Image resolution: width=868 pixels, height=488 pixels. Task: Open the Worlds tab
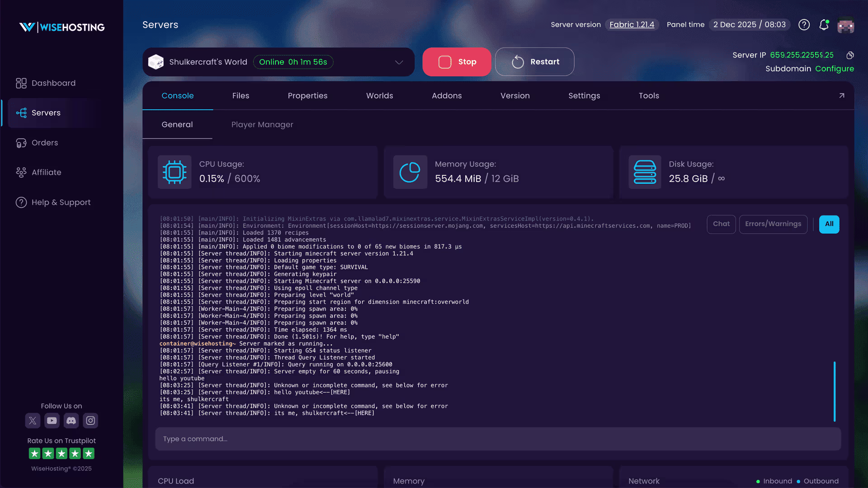tap(380, 96)
